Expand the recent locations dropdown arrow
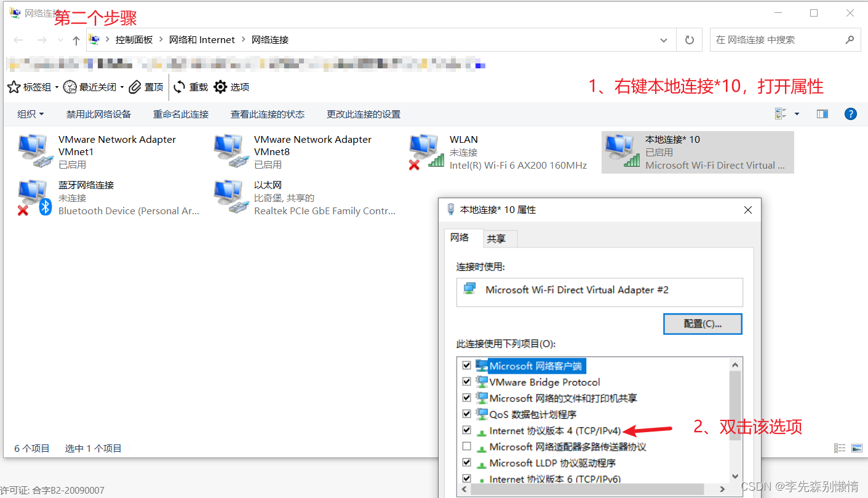Screen dimensions: 868x498 pos(60,40)
